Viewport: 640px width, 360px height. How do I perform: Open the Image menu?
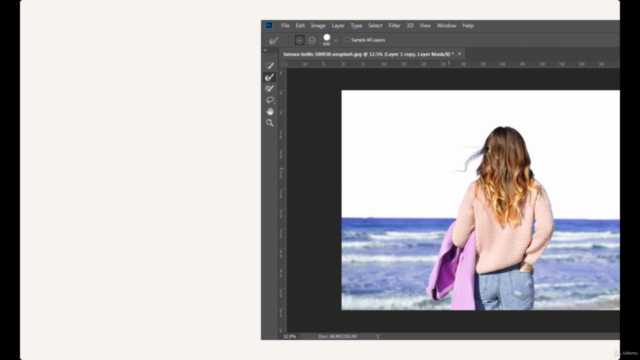tap(318, 25)
